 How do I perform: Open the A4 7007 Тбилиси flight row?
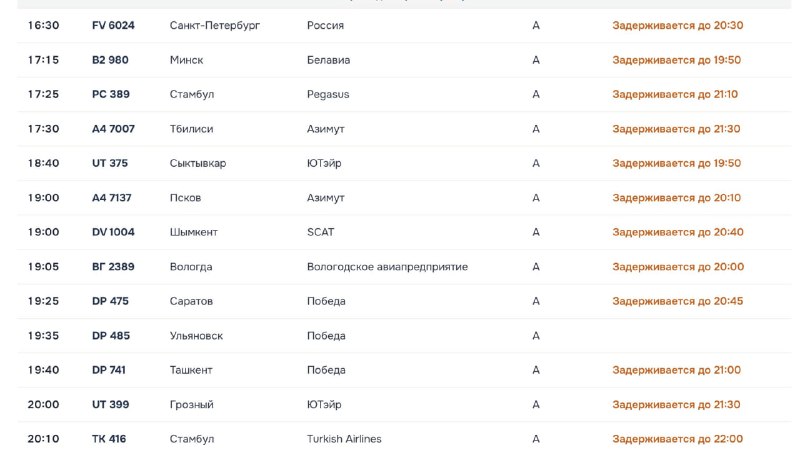coord(404,129)
